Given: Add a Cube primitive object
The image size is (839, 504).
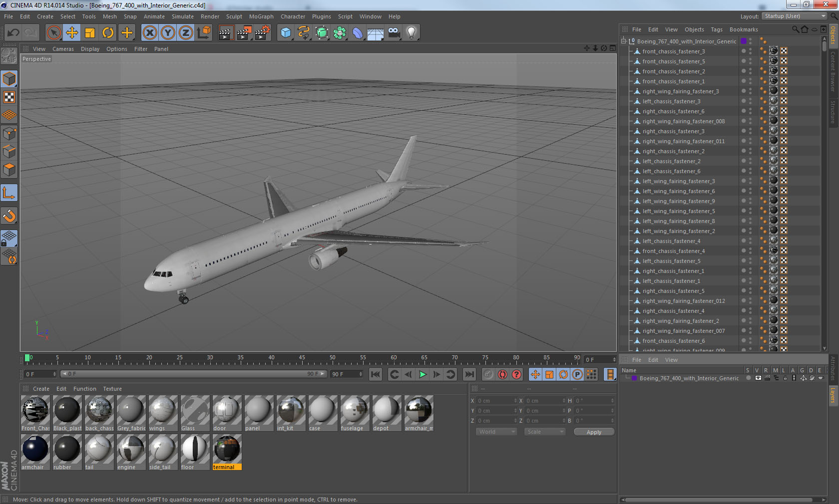Looking at the screenshot, I should [x=286, y=33].
